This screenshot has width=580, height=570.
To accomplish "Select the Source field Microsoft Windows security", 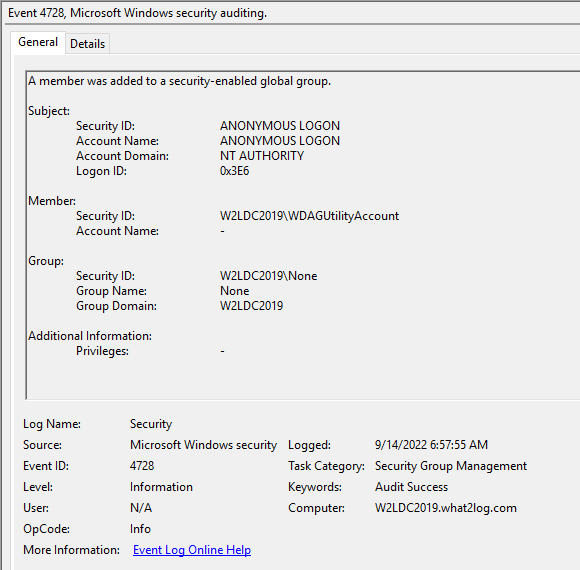I will [x=203, y=445].
